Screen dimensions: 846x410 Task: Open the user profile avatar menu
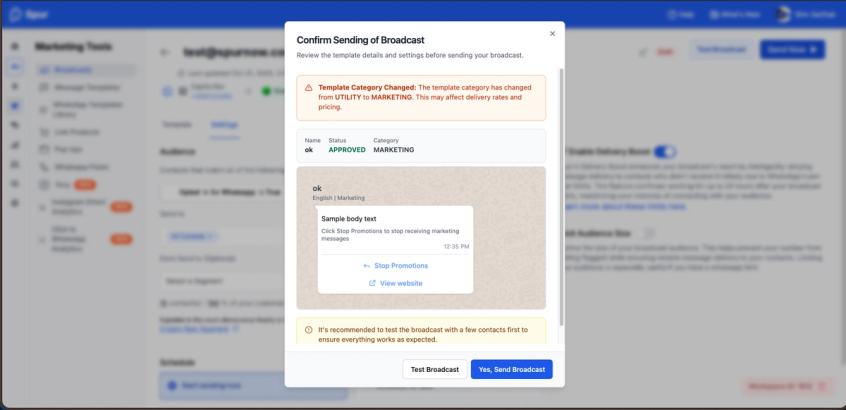point(783,15)
